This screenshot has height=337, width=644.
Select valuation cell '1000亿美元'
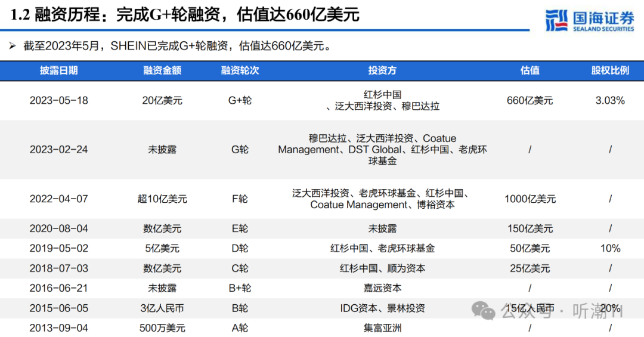530,199
